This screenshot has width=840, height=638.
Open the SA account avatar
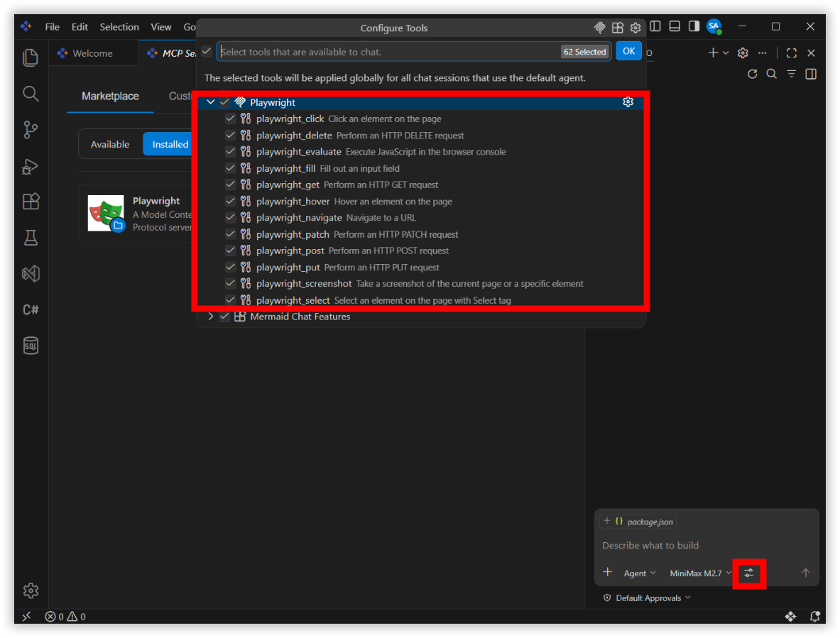[714, 26]
